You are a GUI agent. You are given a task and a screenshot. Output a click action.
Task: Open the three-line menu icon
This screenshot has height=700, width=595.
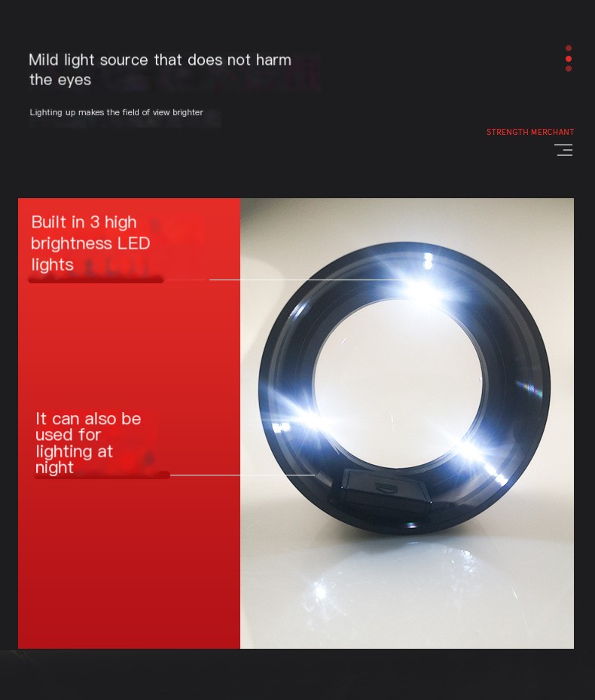tap(564, 150)
